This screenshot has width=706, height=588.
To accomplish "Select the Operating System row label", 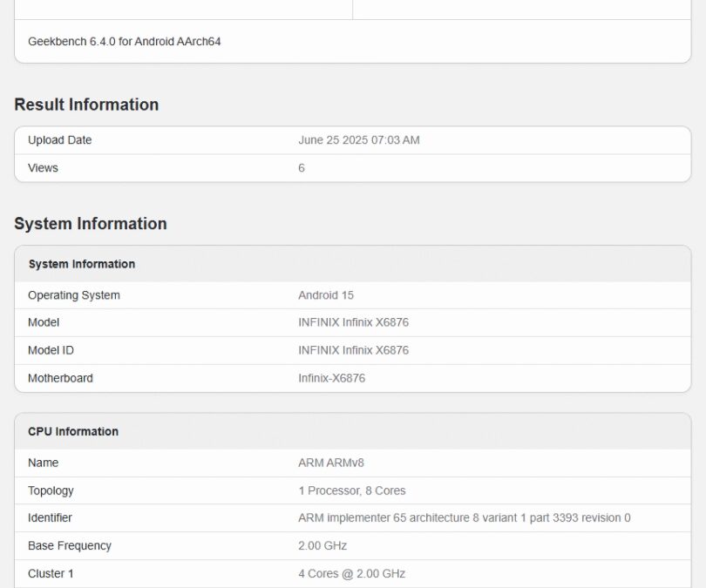I will point(74,295).
